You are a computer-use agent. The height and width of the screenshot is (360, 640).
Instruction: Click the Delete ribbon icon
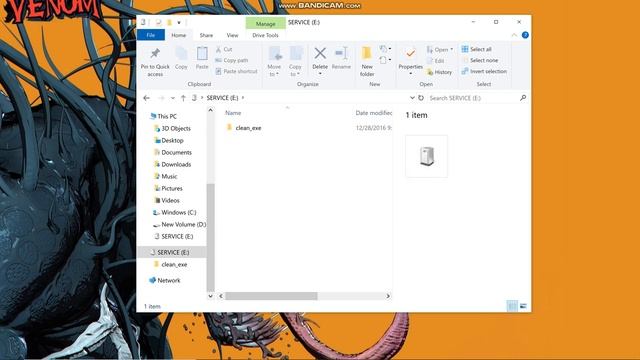[x=320, y=53]
